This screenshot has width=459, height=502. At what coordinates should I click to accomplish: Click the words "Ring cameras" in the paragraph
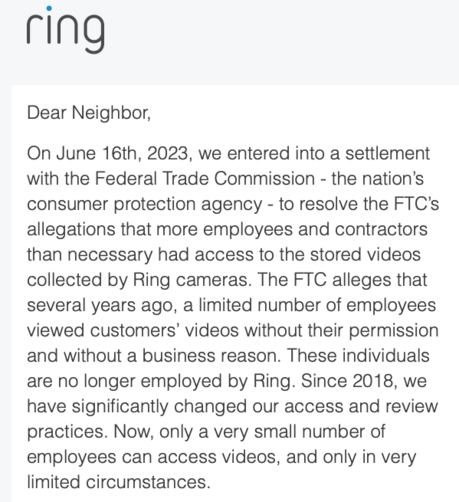192,280
